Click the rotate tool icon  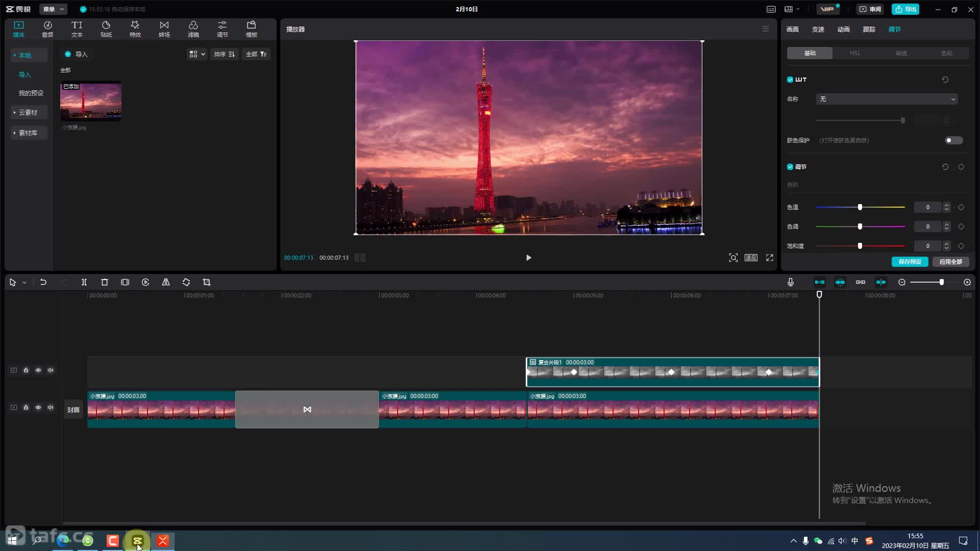coord(186,282)
